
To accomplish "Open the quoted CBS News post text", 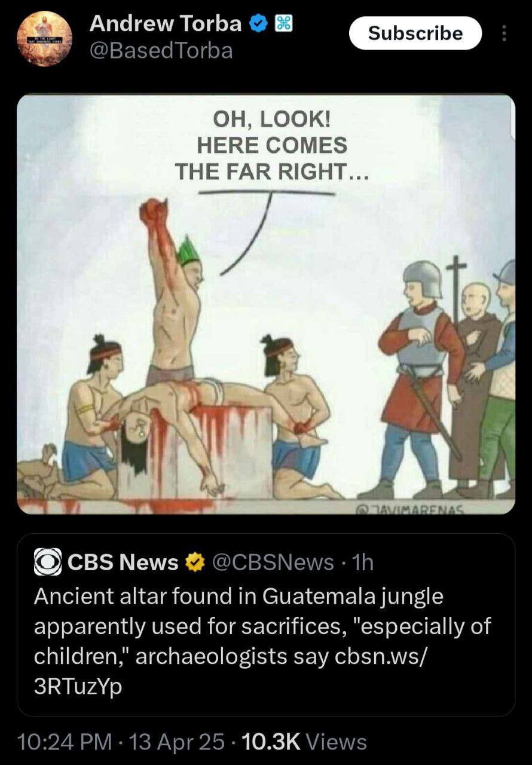I will (262, 641).
